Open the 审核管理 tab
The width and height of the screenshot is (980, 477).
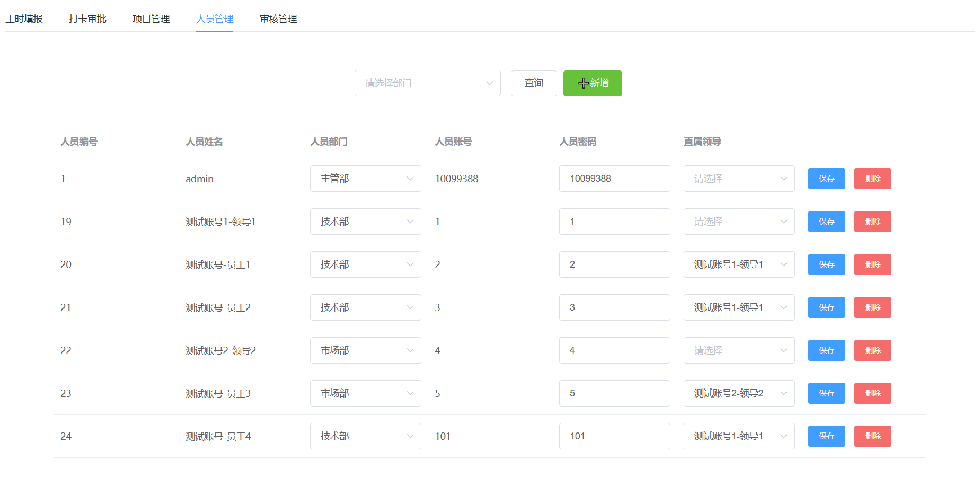pyautogui.click(x=278, y=19)
